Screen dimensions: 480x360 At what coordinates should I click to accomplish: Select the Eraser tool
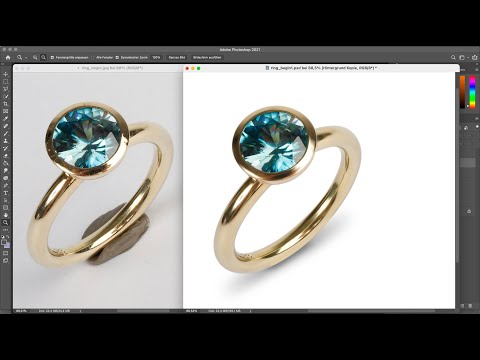6,156
